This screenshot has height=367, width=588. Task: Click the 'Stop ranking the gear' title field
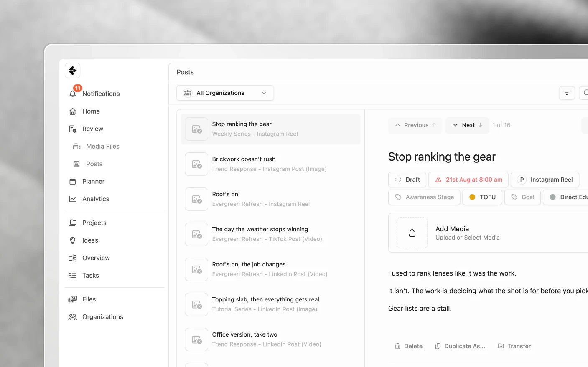tap(442, 157)
